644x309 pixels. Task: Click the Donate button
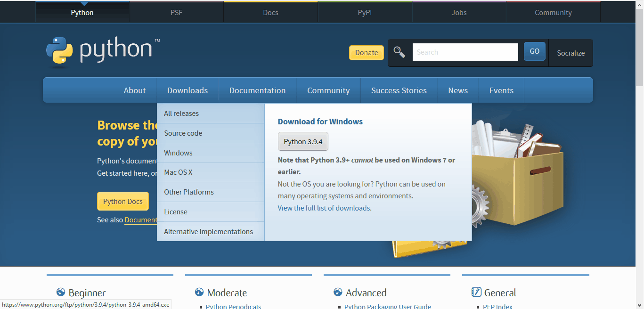(x=367, y=53)
